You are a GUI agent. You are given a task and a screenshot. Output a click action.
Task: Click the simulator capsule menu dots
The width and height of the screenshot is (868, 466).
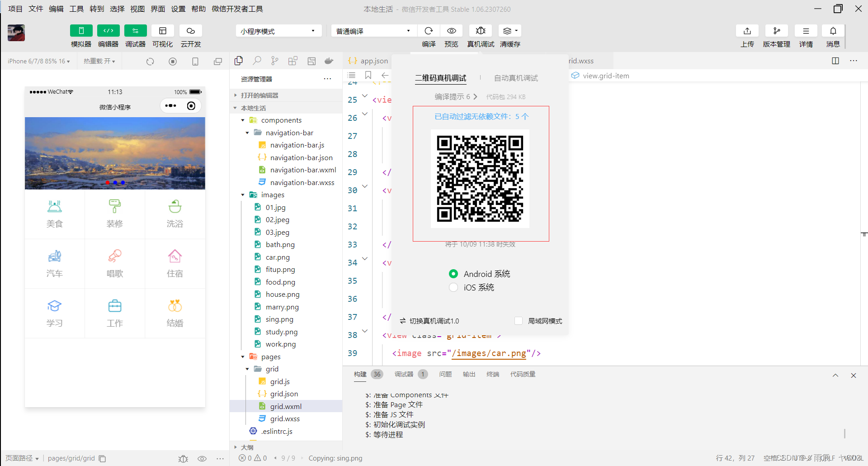[x=170, y=106]
